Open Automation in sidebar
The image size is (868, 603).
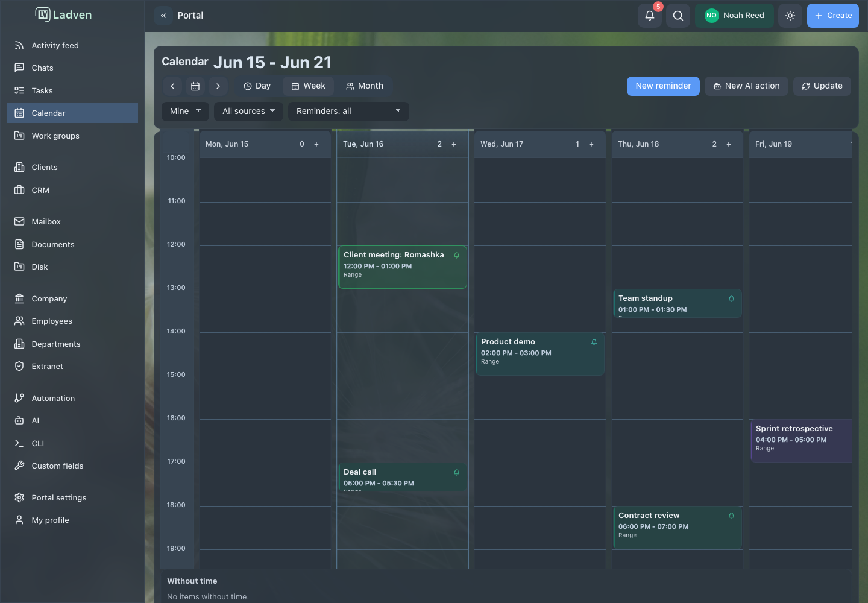72,398
